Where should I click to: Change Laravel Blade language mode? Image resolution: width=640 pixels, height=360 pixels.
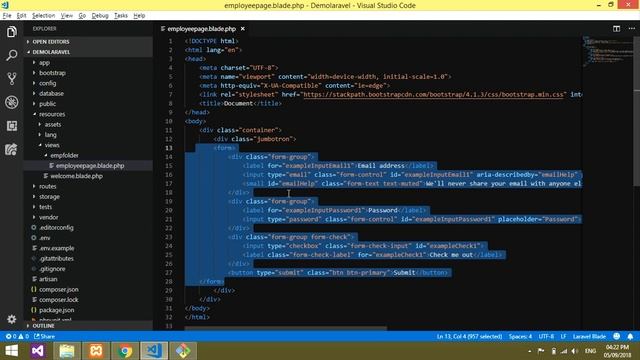point(589,336)
